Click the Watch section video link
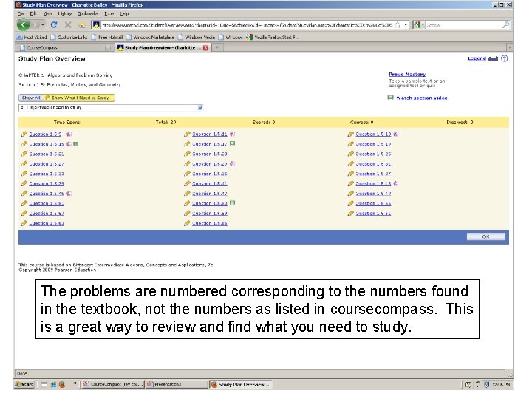This screenshot has width=532, height=399. pos(422,98)
